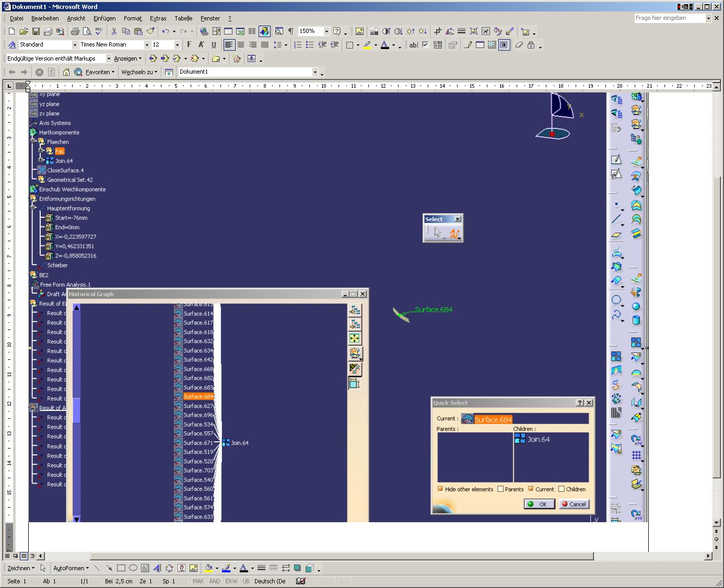The width and height of the screenshot is (724, 588).
Task: Tick the Parents checkbox in Quick Select
Action: (500, 489)
